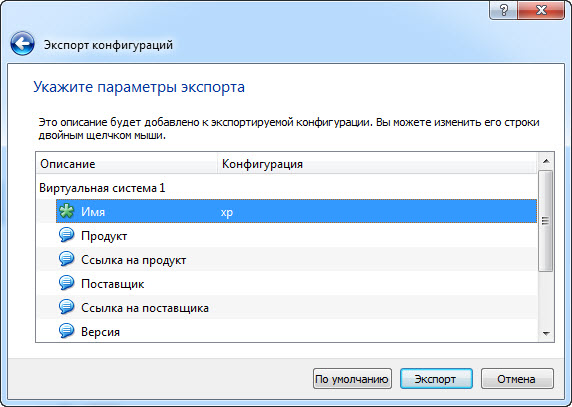This screenshot has height=407, width=572.
Task: Click the speech bubble icon beside Поставщик
Action: point(66,283)
